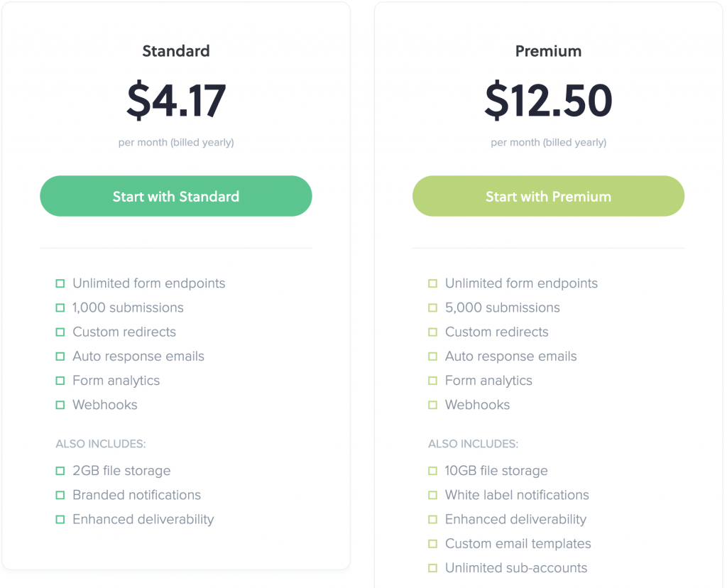Click square icon beside Unlimited sub-accounts
This screenshot has width=727, height=588.
coord(432,567)
